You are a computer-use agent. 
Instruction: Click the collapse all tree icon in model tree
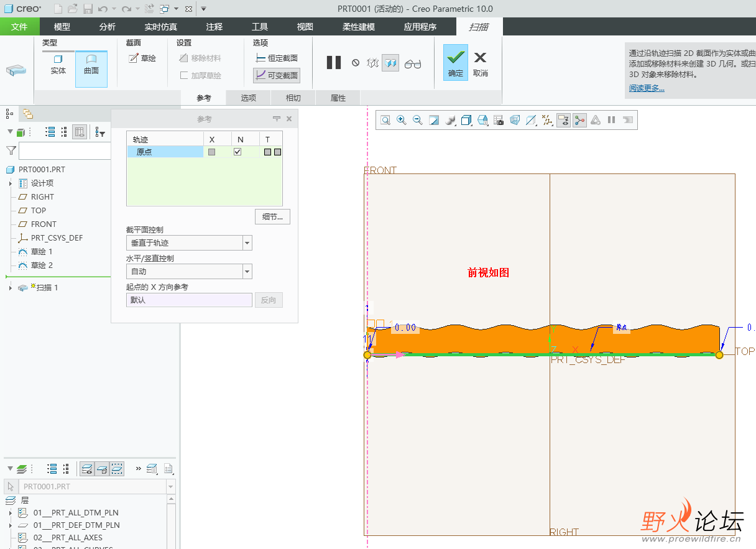coord(64,132)
